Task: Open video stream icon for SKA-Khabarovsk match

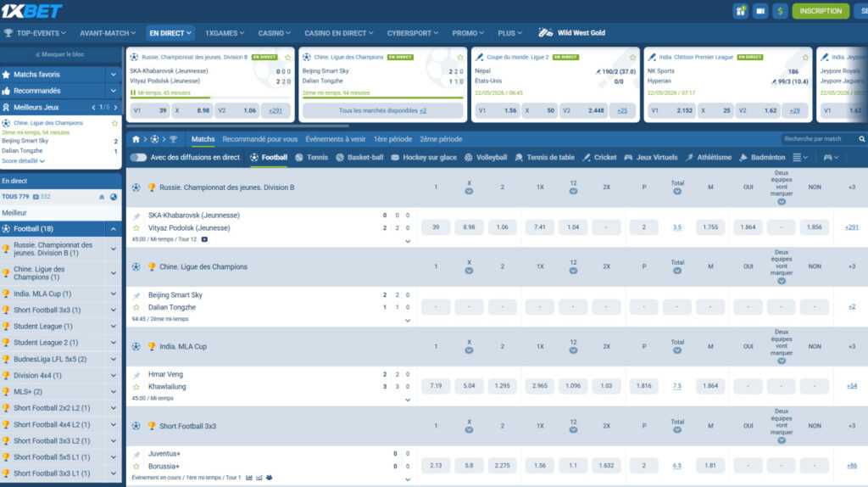Action: click(204, 239)
